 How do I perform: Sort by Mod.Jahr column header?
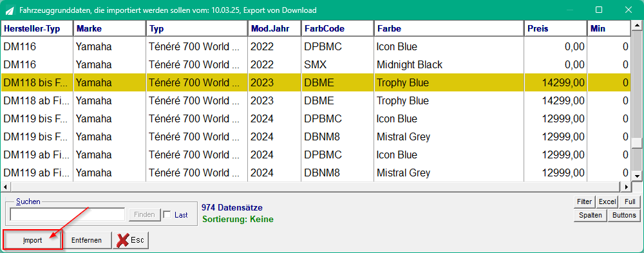[x=274, y=29]
